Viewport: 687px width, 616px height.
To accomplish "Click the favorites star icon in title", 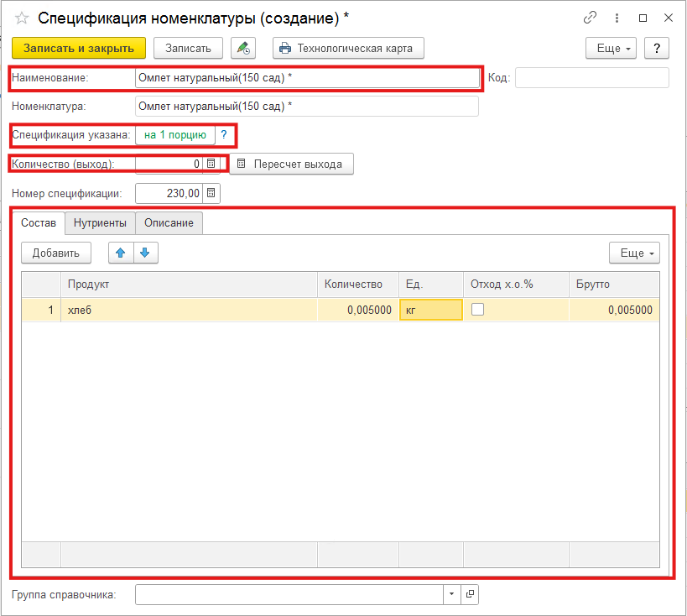I will click(22, 18).
